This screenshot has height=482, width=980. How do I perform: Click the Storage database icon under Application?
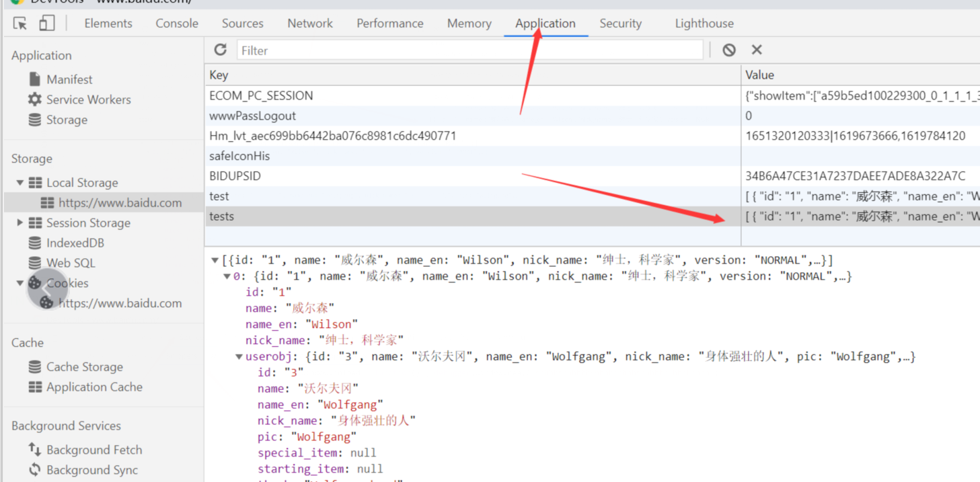tap(34, 120)
